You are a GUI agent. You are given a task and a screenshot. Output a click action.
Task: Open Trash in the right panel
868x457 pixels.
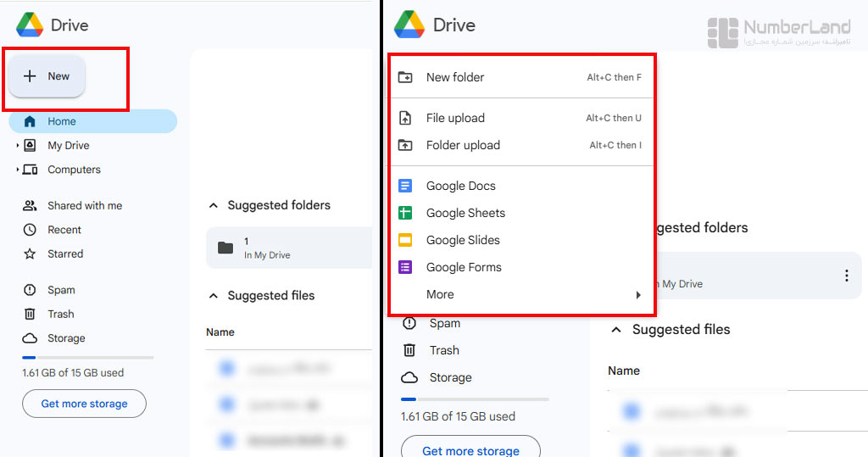coord(444,350)
